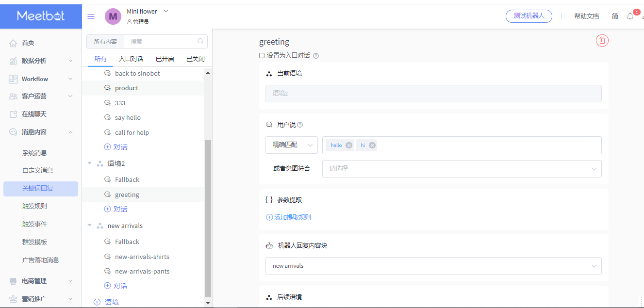The height and width of the screenshot is (308, 644).
Task: Expand the 数据分析 sidebar menu
Action: pyautogui.click(x=70, y=61)
